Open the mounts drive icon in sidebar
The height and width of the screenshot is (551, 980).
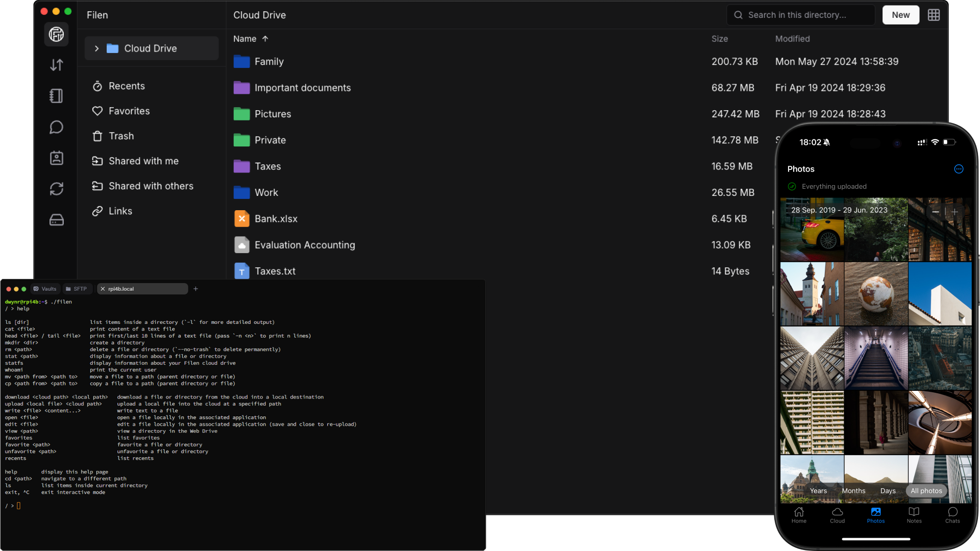pos(56,220)
